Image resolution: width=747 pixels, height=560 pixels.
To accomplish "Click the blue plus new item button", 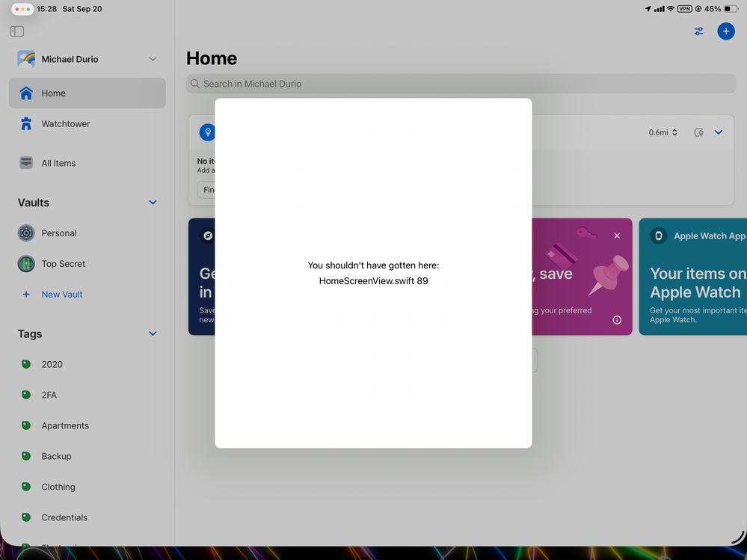I will point(725,31).
